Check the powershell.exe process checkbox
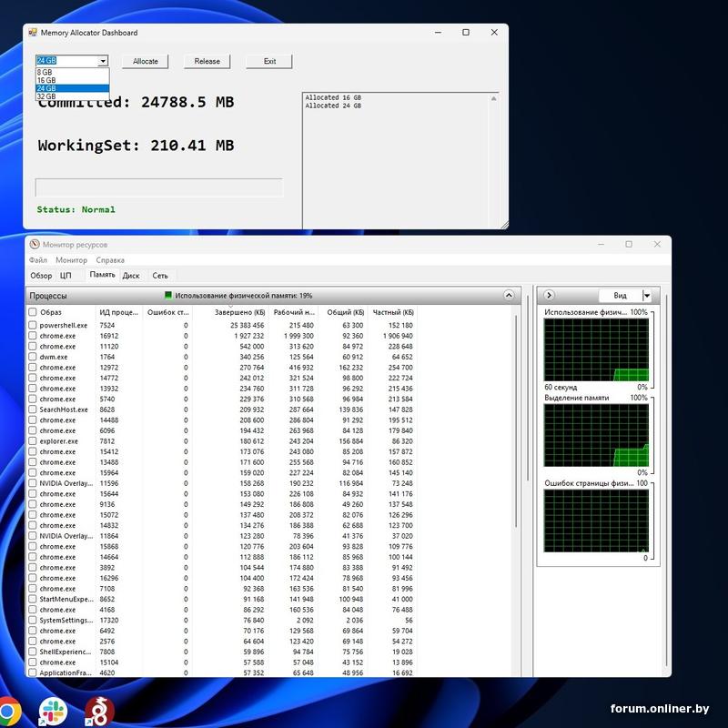728x728 pixels. pos(33,325)
